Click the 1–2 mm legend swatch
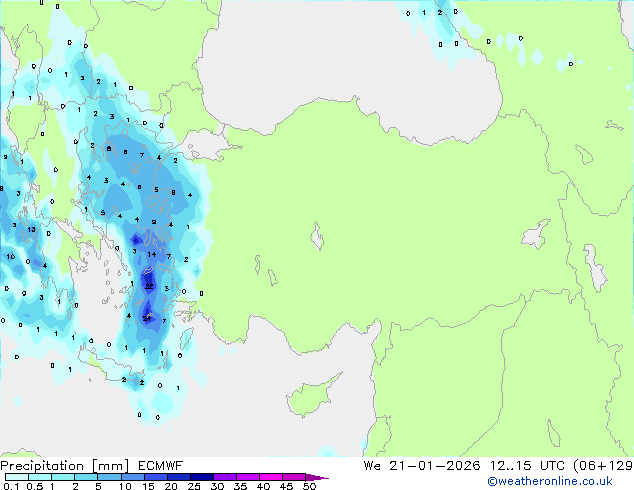The width and height of the screenshot is (634, 490). point(63,477)
